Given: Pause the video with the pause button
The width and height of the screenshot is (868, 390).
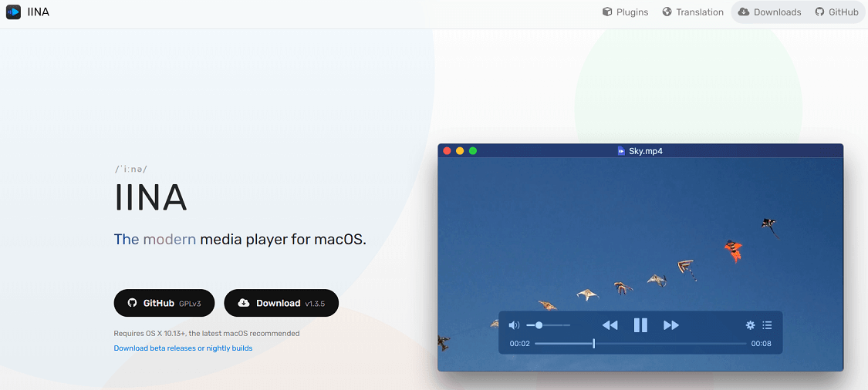Looking at the screenshot, I should (x=640, y=325).
